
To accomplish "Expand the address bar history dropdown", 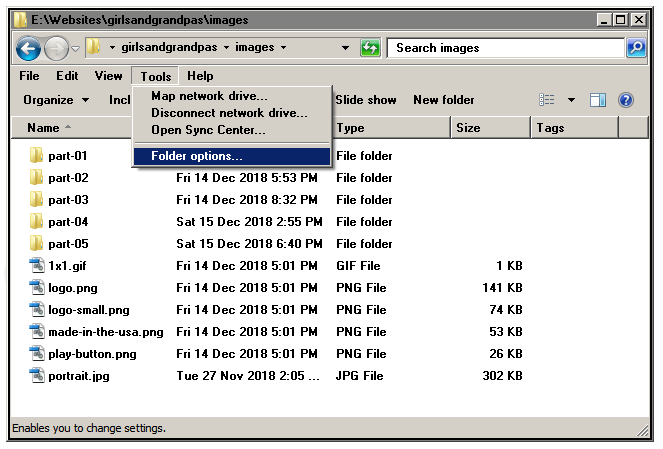I will [x=345, y=48].
